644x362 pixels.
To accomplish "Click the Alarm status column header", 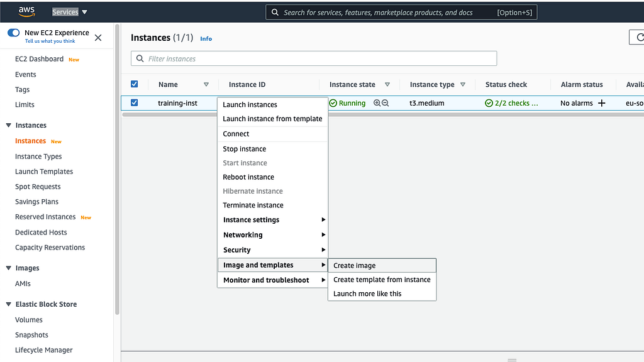I will (582, 85).
